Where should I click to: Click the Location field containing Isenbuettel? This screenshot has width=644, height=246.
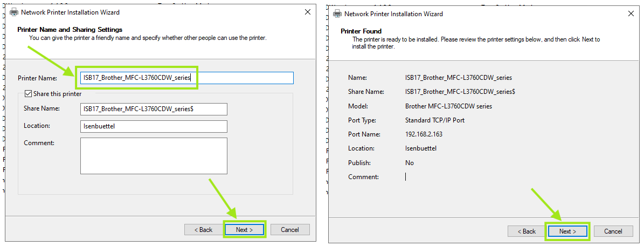pyautogui.click(x=153, y=126)
